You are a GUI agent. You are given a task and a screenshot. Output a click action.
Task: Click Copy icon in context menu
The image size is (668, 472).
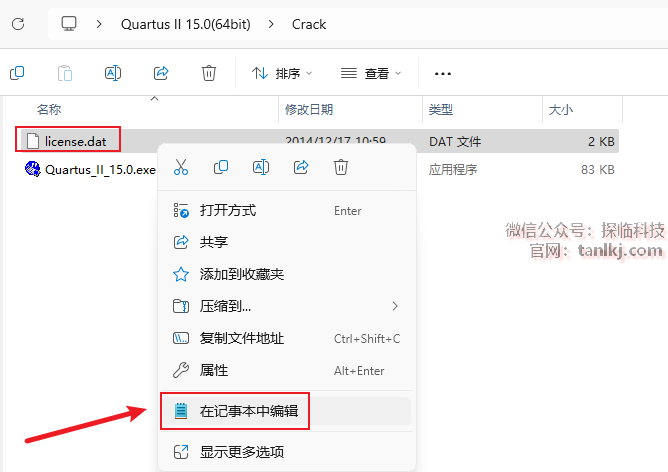[221, 167]
